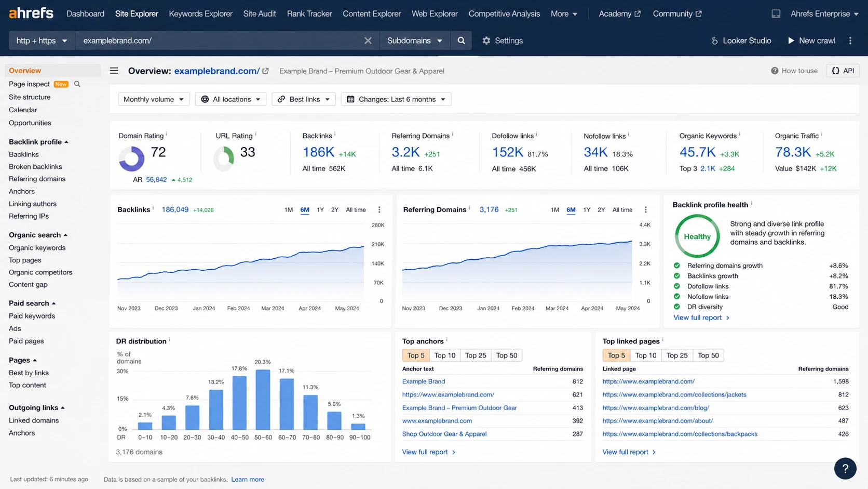Screen dimensions: 868x489
Task: Select 2Y range on Referring Domains chart
Action: [601, 210]
